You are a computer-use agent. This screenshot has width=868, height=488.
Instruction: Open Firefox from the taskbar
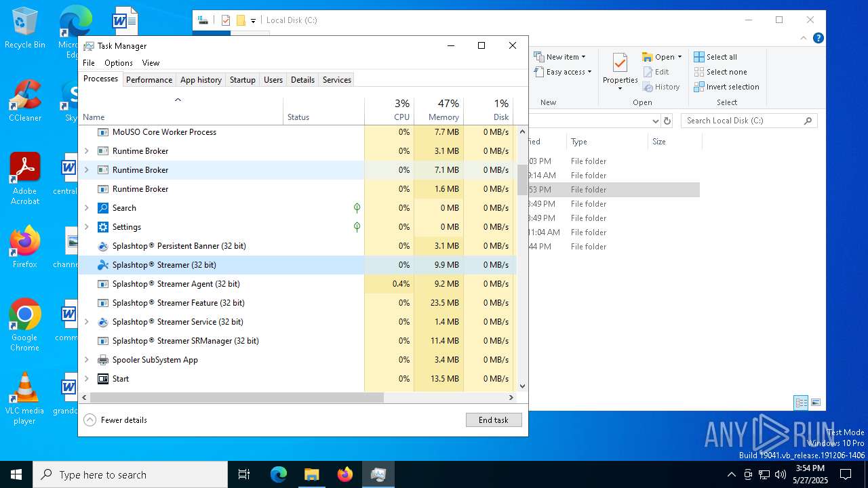(345, 474)
